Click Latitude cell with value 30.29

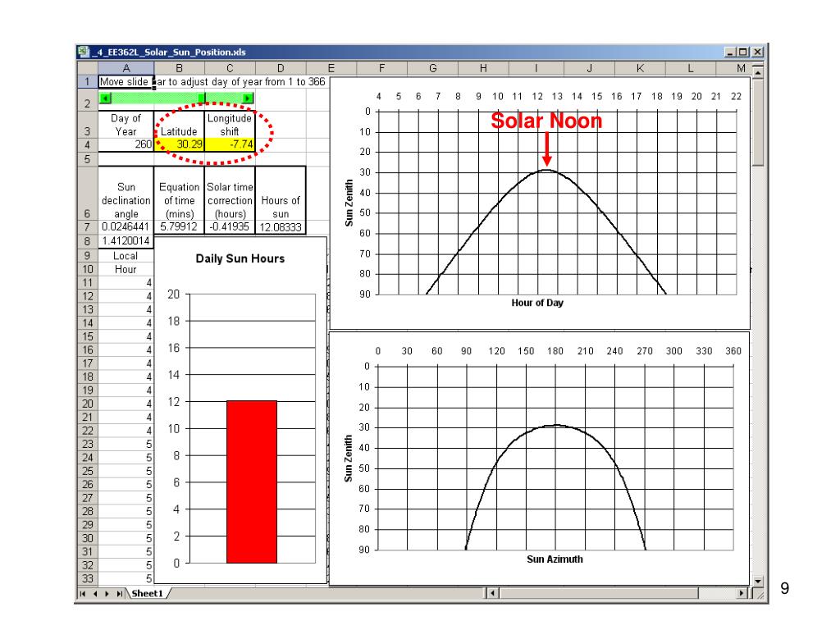(179, 144)
